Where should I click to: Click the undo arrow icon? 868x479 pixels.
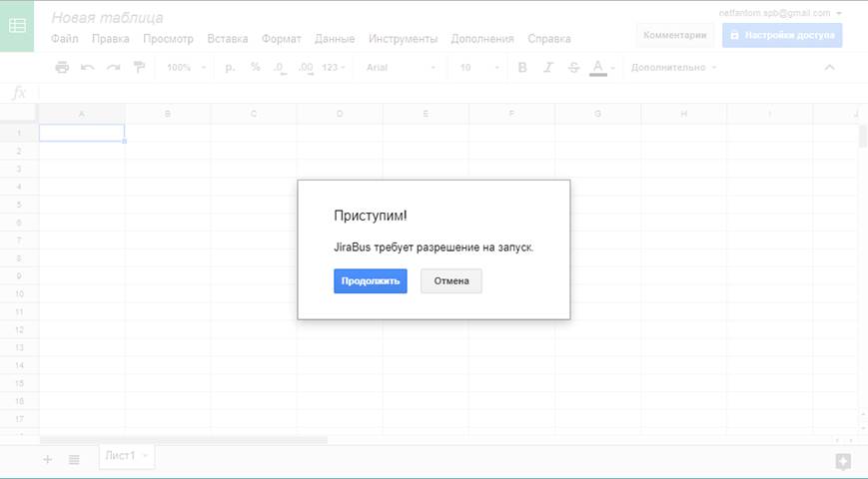click(88, 68)
